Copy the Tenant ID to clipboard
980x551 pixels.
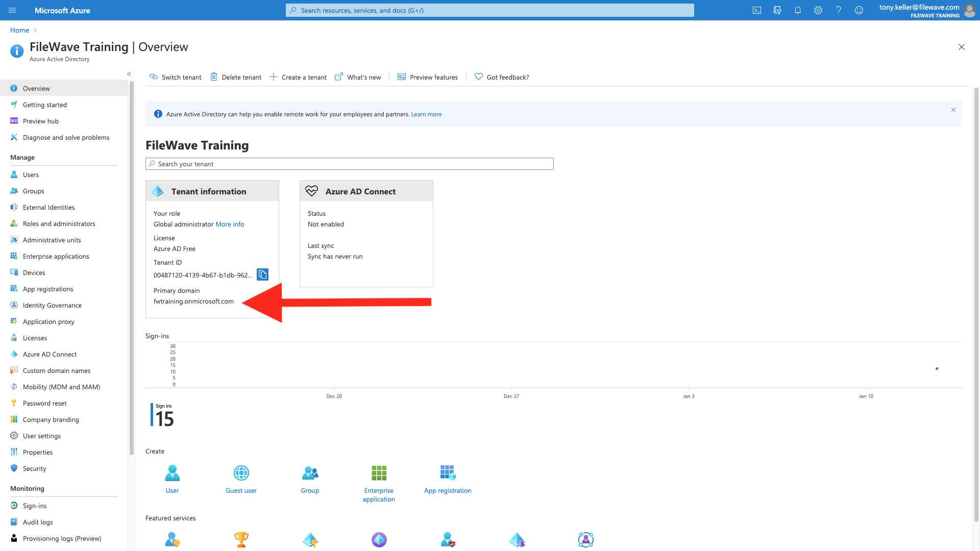click(x=262, y=274)
